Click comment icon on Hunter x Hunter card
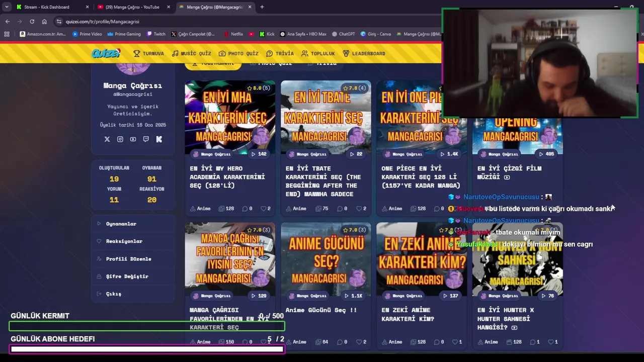This screenshot has height=362, width=644. (x=533, y=342)
